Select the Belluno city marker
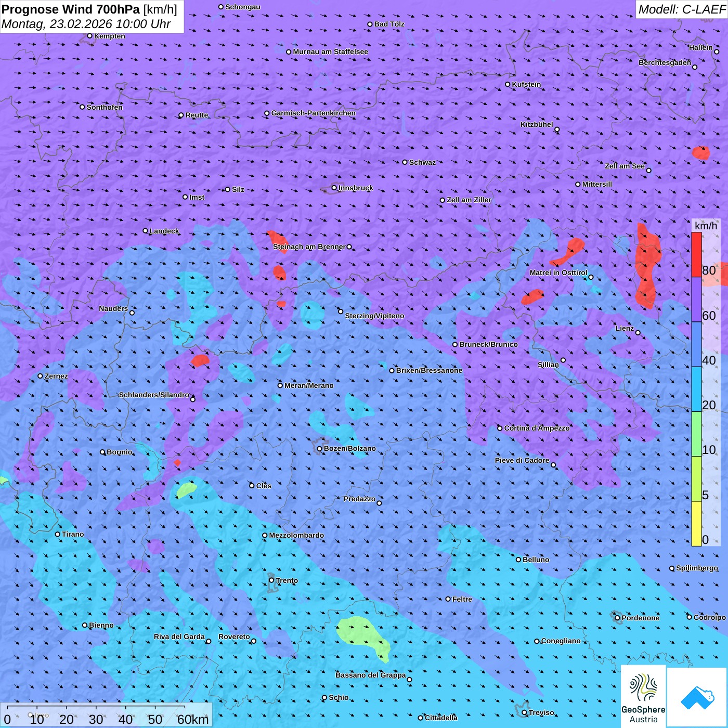728x728 pixels. click(x=518, y=560)
